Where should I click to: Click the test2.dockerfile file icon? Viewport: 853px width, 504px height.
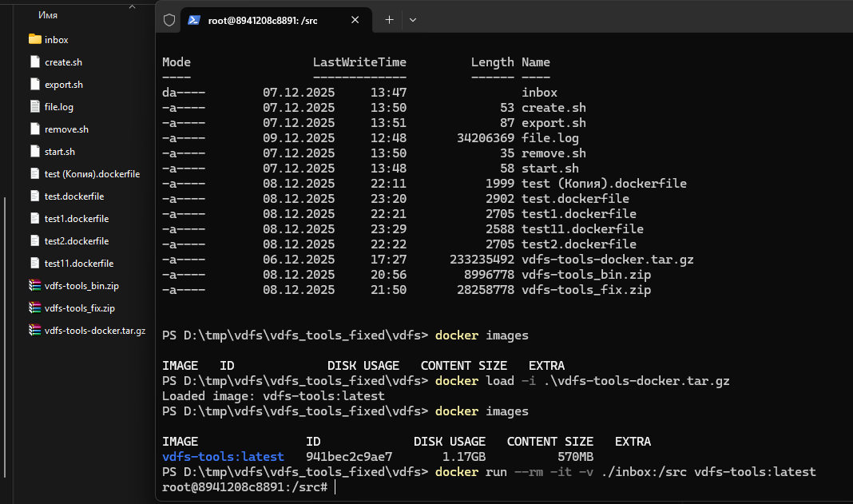click(35, 240)
